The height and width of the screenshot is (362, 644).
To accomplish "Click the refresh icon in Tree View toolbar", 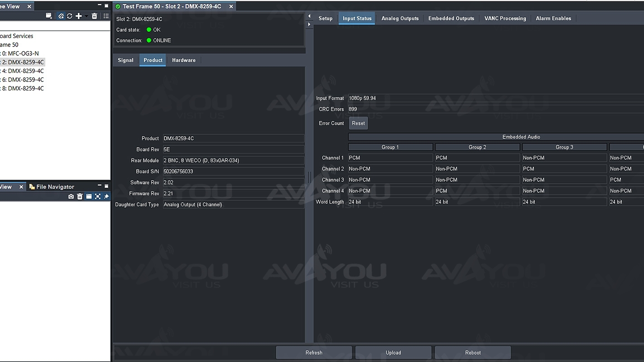I will click(x=70, y=16).
